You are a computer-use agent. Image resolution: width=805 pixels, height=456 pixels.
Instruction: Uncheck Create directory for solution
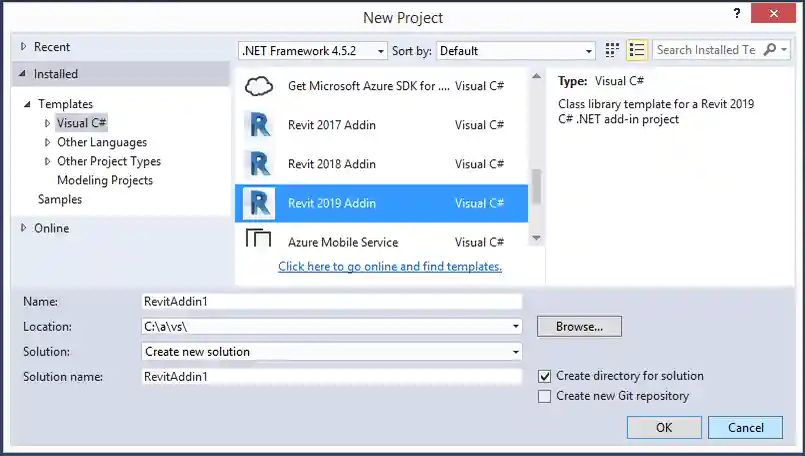[x=545, y=376]
